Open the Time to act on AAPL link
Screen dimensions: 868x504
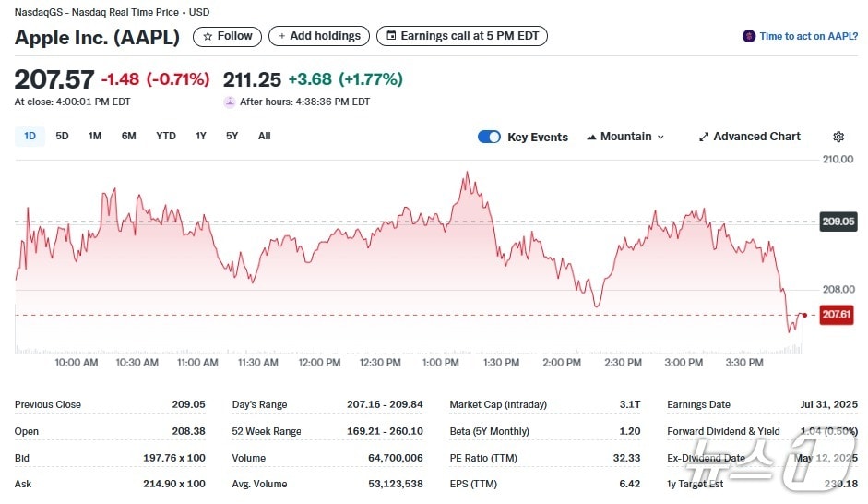(x=807, y=37)
